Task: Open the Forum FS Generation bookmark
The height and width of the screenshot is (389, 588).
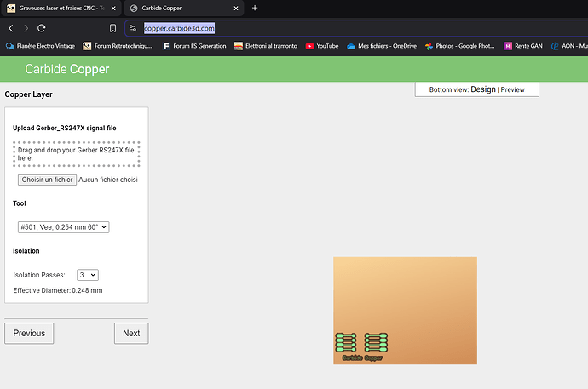Action: 194,46
